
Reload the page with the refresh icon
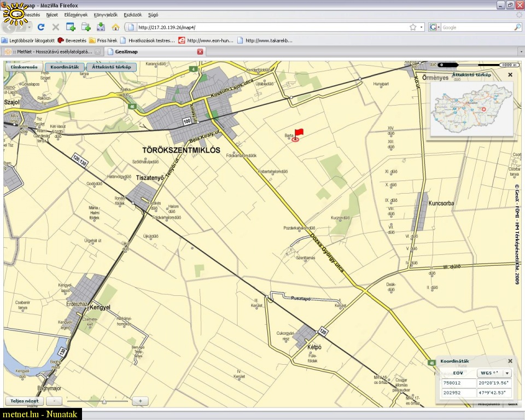(x=41, y=27)
